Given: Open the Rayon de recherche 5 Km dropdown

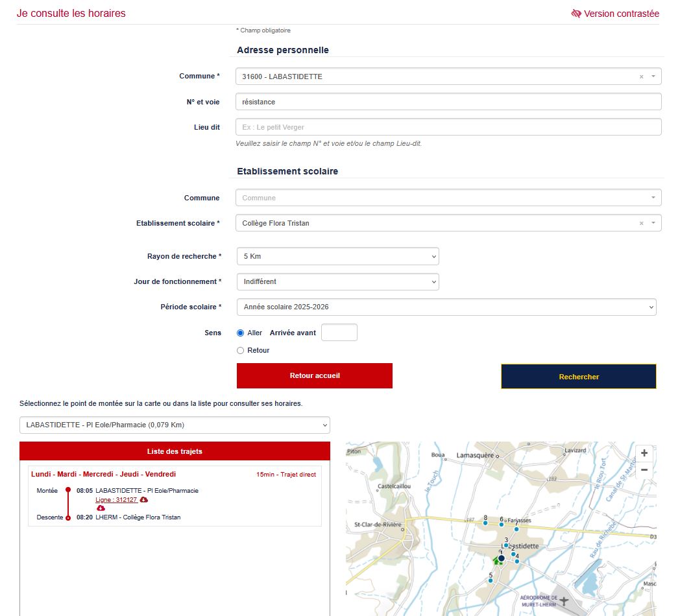Looking at the screenshot, I should [x=338, y=256].
